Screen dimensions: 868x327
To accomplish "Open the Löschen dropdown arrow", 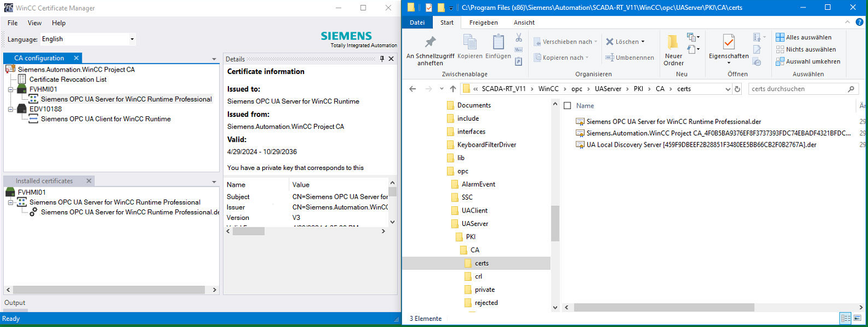I will [x=643, y=42].
